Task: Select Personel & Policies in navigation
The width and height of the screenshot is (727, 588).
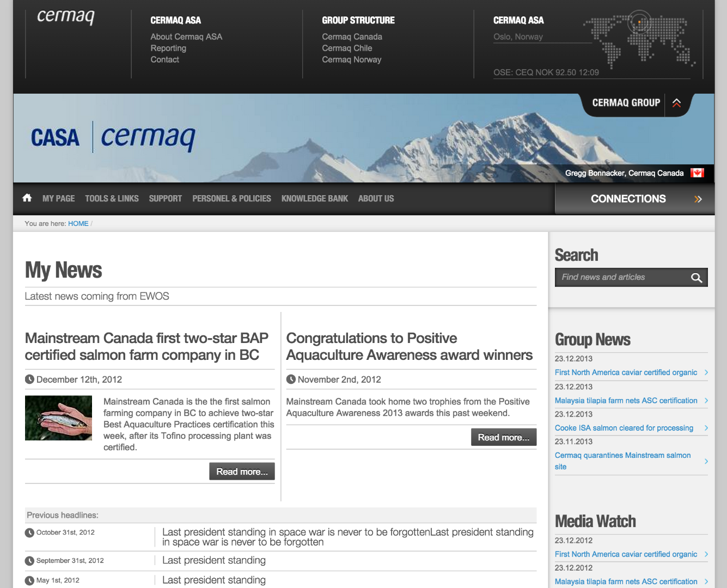Action: pos(231,199)
